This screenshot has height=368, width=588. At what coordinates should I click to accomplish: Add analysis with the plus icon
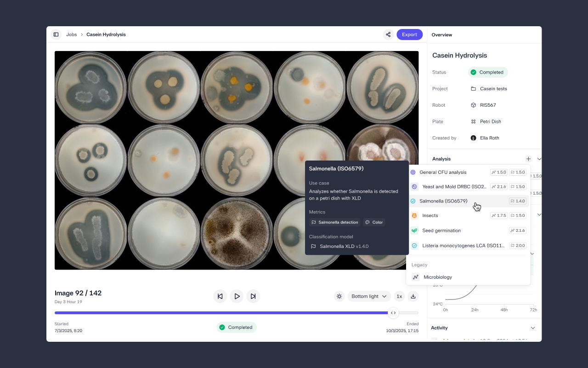[528, 159]
